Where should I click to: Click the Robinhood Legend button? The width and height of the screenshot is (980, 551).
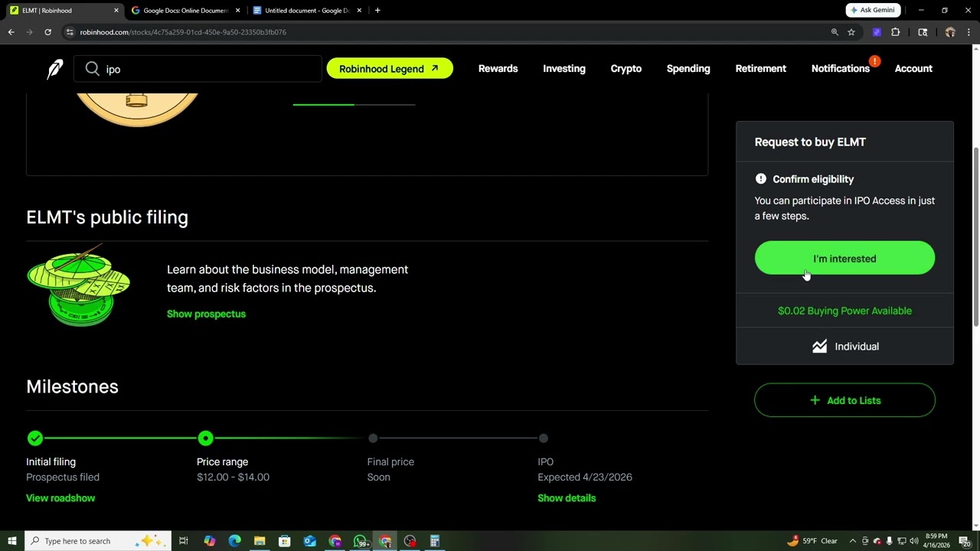(x=390, y=69)
